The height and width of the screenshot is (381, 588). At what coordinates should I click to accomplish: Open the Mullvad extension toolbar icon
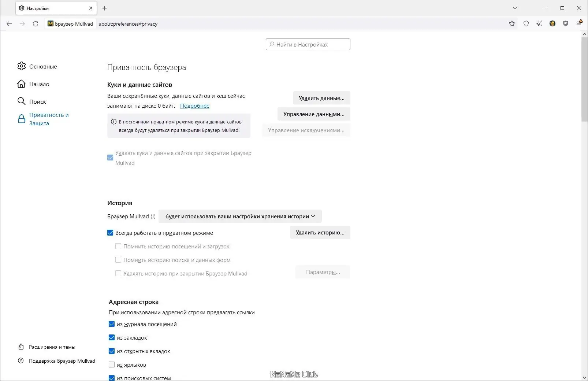tap(552, 24)
